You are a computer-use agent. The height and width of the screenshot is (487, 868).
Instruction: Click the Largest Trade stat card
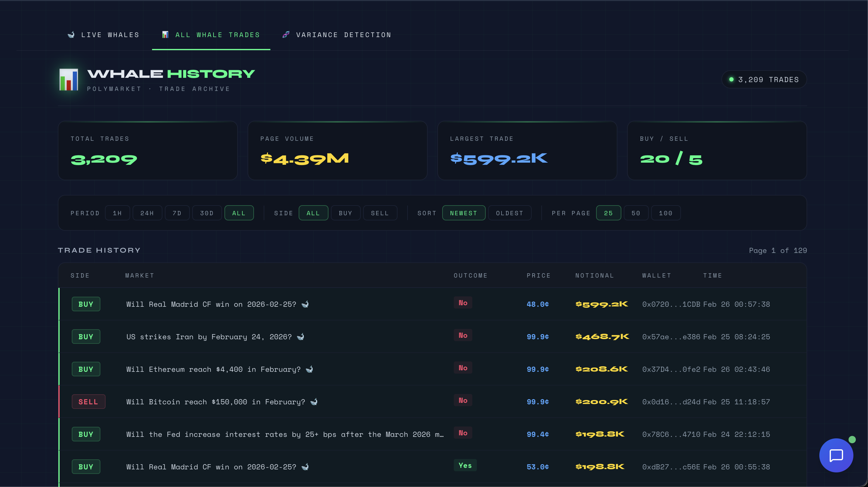[x=527, y=150]
